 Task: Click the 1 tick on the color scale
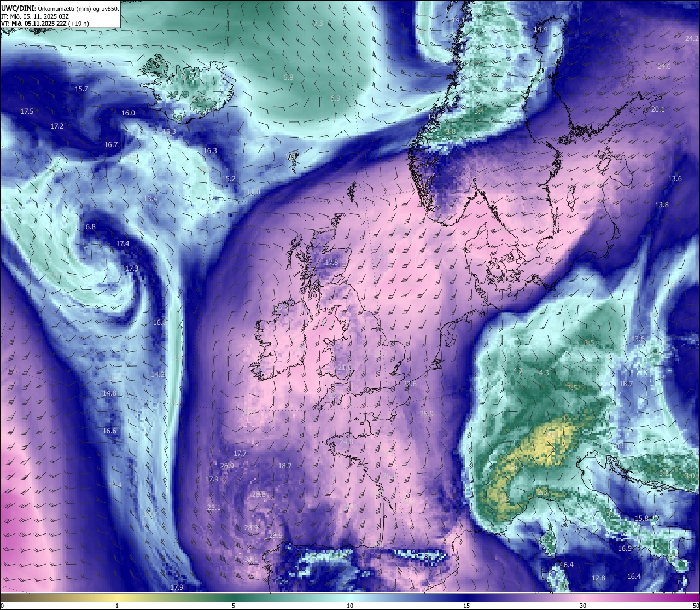pyautogui.click(x=117, y=606)
